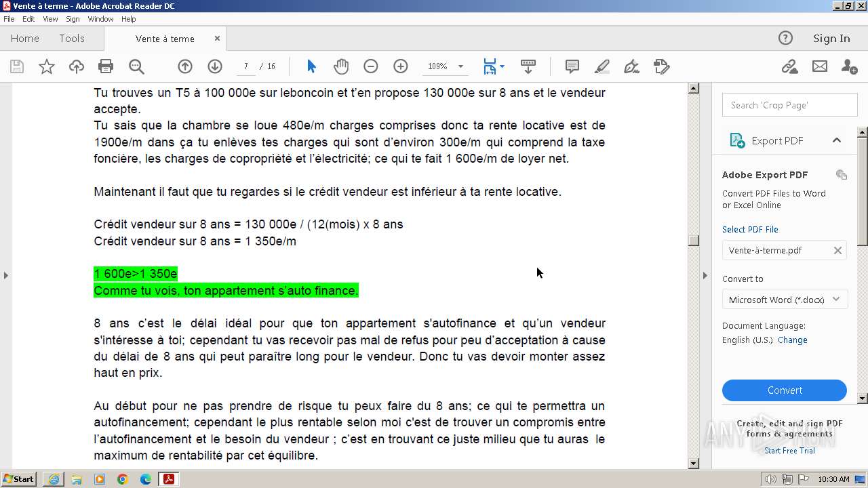Open the File menu
The image size is (868, 488).
click(x=9, y=19)
